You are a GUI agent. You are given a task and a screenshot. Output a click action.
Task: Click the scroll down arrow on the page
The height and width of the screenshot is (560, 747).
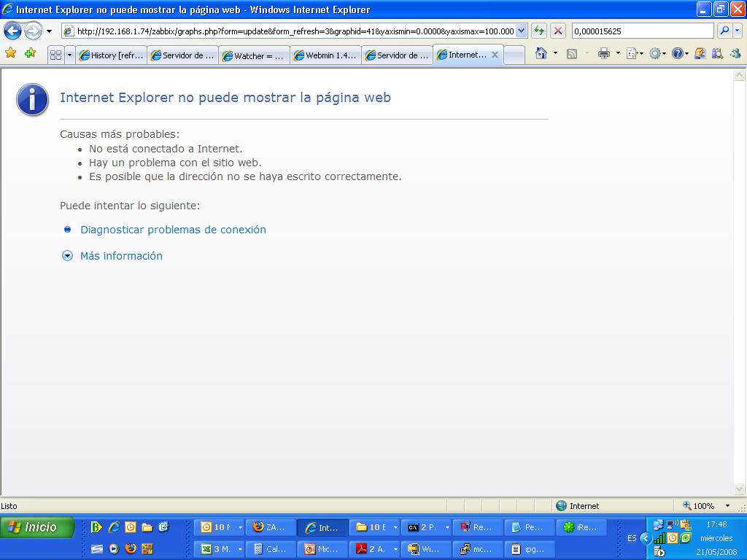[x=739, y=489]
